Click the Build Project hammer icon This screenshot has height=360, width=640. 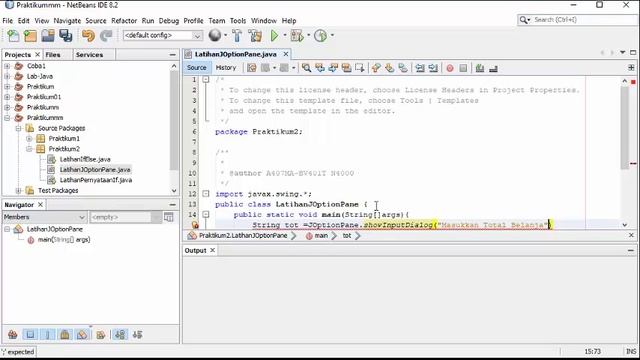[237, 36]
